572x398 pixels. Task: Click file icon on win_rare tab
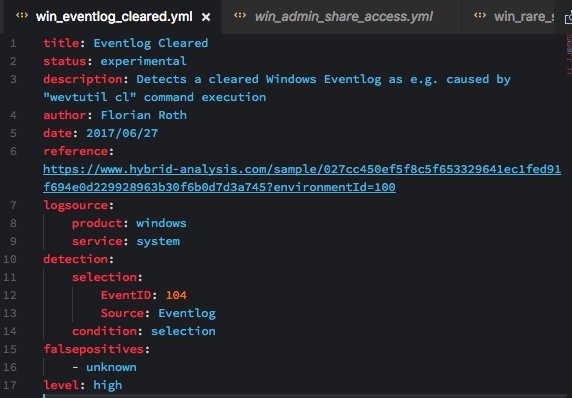click(479, 16)
